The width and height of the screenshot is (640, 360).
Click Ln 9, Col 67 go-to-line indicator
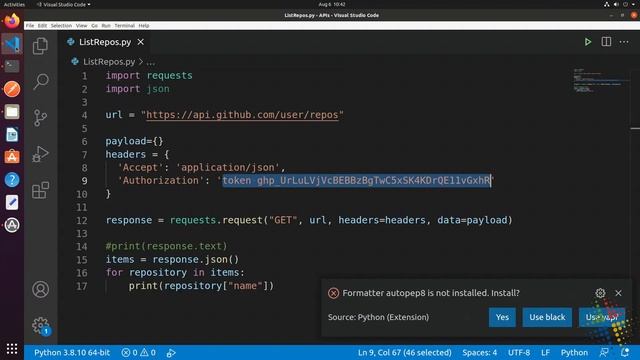(x=404, y=353)
